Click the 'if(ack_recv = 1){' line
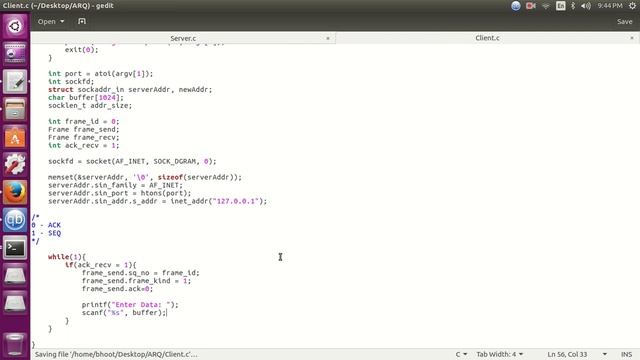Image resolution: width=640 pixels, height=360 pixels. (x=100, y=265)
